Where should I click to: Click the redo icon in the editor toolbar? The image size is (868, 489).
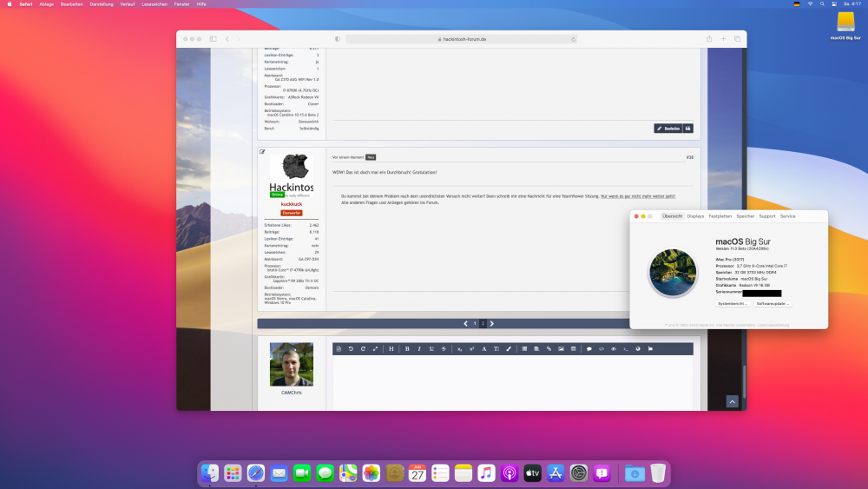point(363,349)
